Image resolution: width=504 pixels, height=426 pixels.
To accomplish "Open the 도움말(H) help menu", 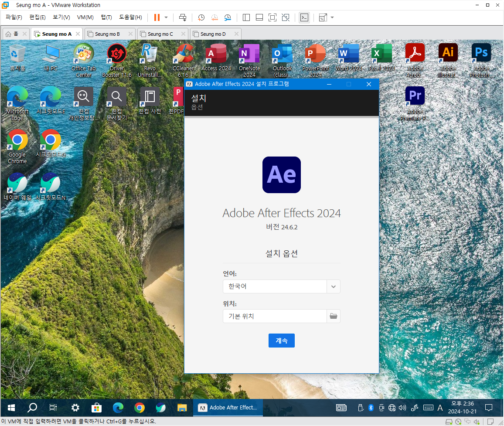I will pos(130,17).
